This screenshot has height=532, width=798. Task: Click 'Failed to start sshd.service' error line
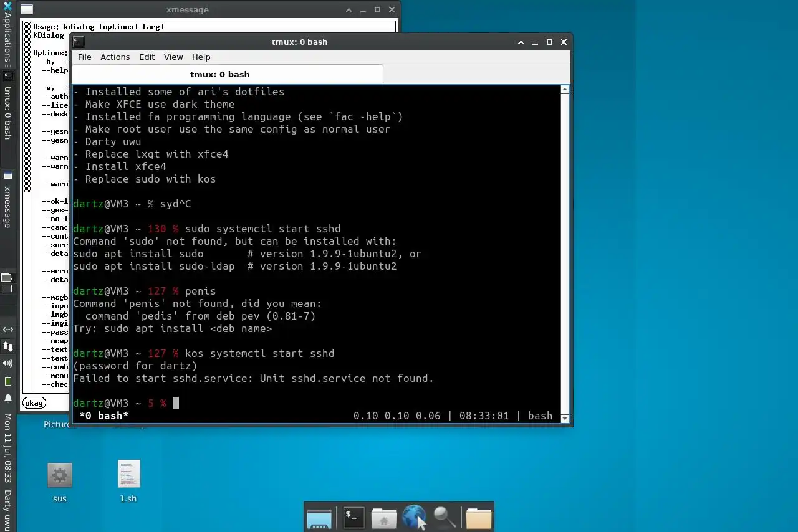coord(254,378)
